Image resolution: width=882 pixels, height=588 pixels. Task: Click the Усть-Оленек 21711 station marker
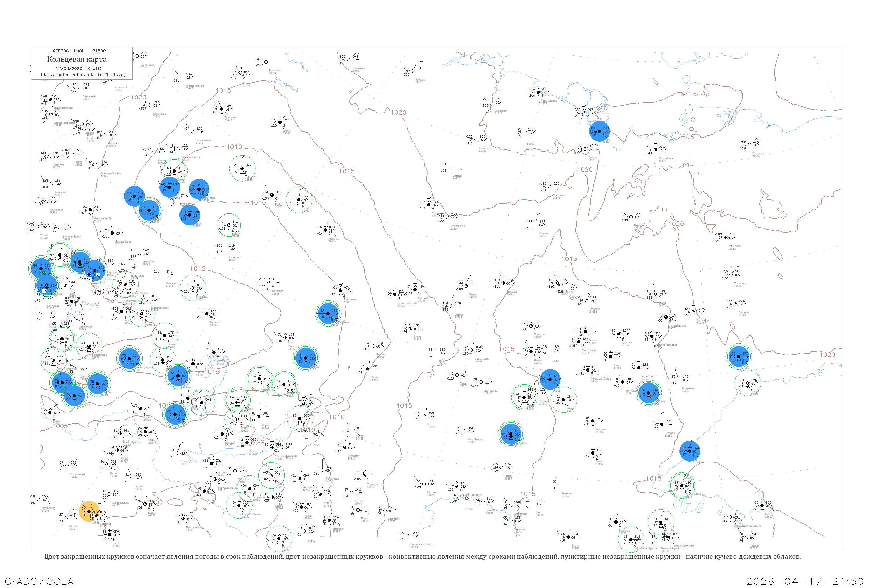[x=538, y=92]
